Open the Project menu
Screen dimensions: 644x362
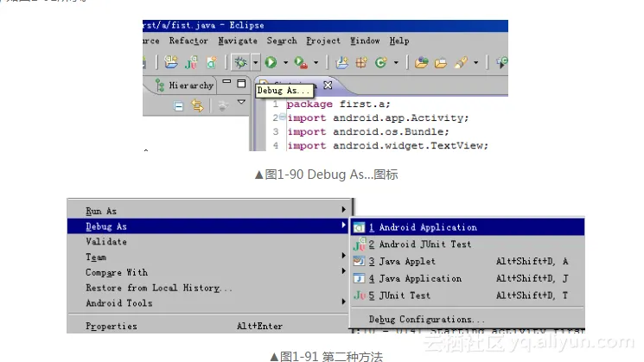click(x=323, y=41)
